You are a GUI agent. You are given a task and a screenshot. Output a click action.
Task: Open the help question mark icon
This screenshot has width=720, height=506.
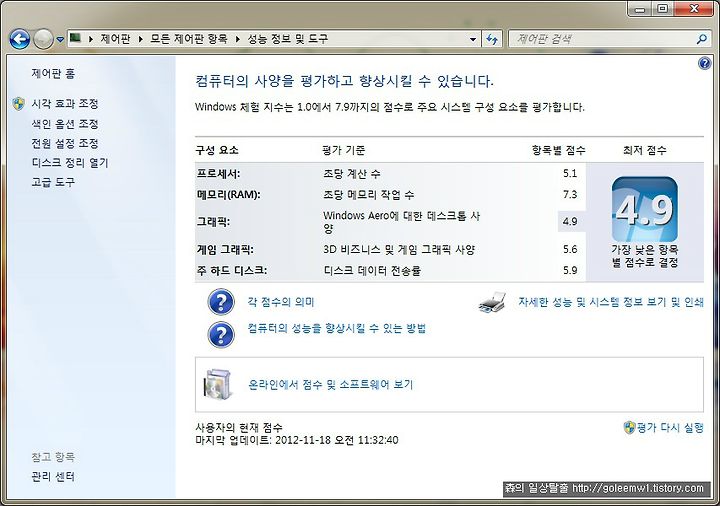point(704,63)
